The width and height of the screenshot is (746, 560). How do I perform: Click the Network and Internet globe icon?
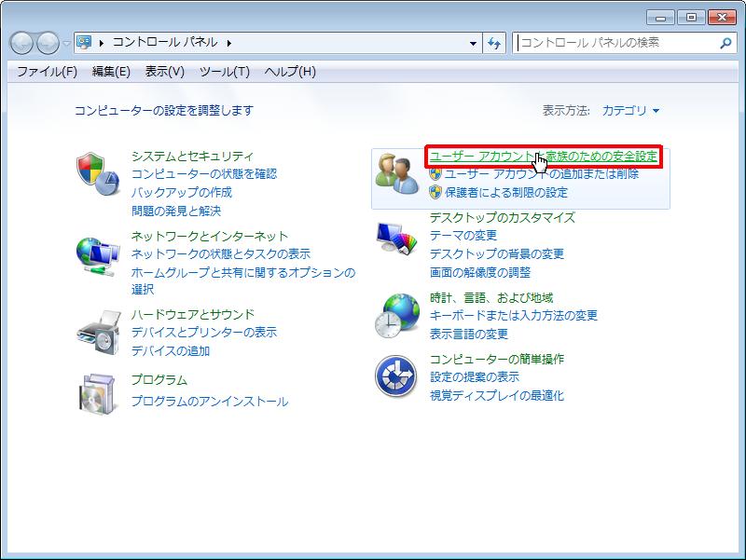[98, 253]
